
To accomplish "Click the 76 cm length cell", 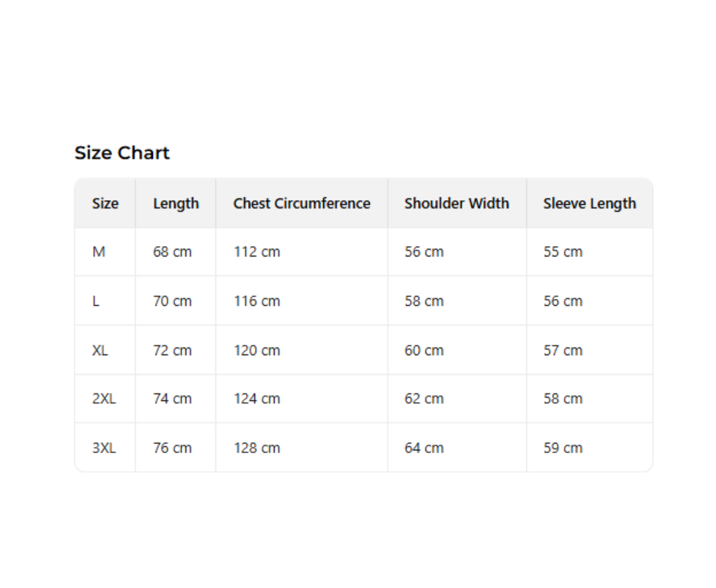I will [172, 448].
